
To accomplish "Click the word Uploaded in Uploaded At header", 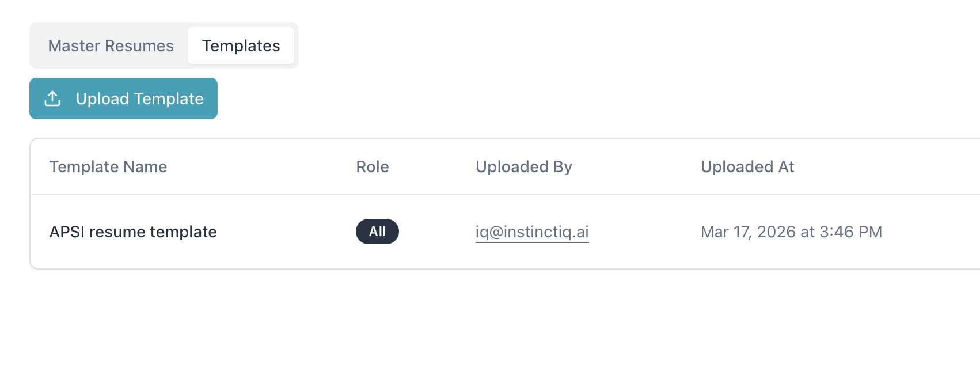I will (x=737, y=166).
